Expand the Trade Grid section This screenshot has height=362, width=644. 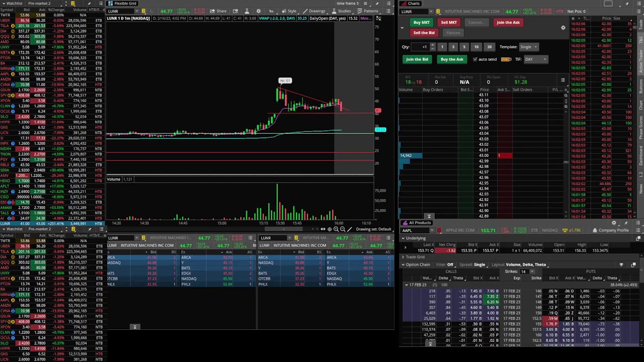tap(403, 257)
